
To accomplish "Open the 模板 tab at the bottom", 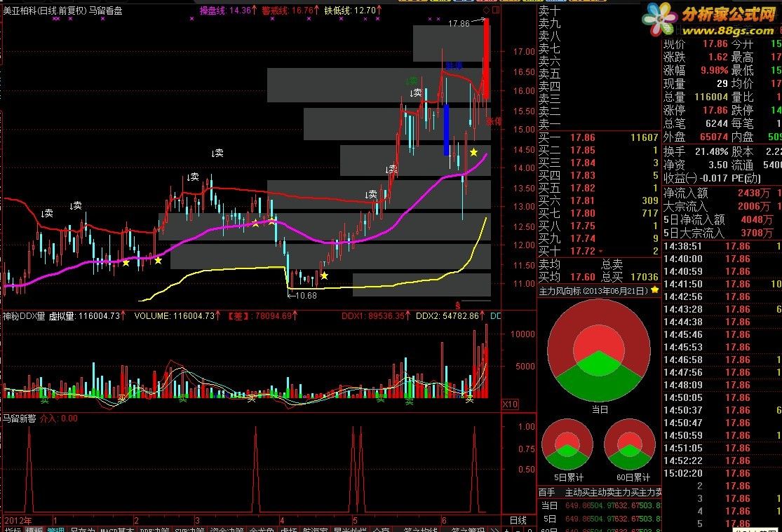I will coord(34,529).
